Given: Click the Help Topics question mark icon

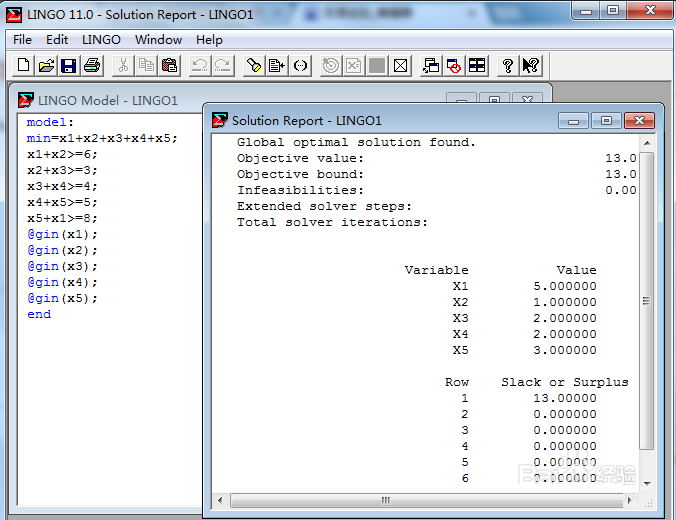Looking at the screenshot, I should click(508, 66).
